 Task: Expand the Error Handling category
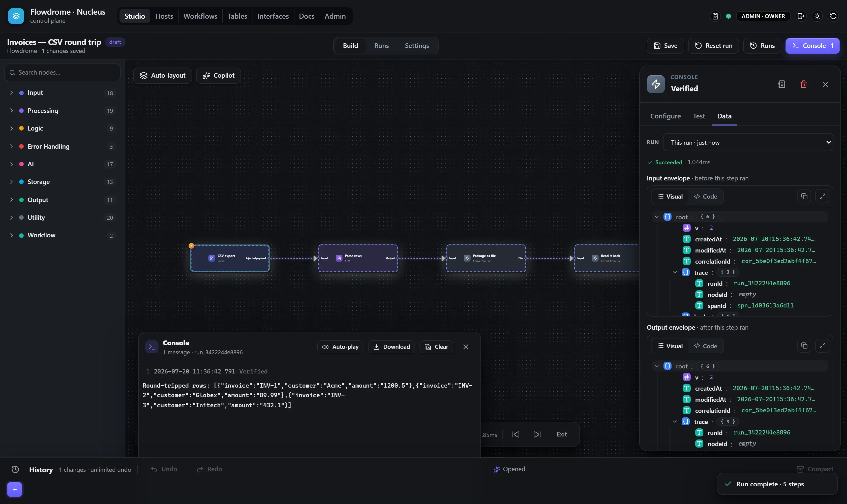pos(62,146)
